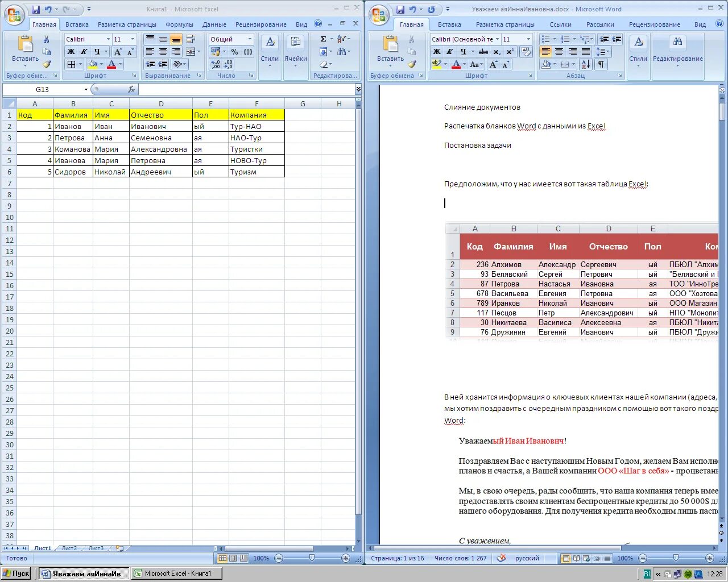Open Word font size dropdown

pos(528,39)
